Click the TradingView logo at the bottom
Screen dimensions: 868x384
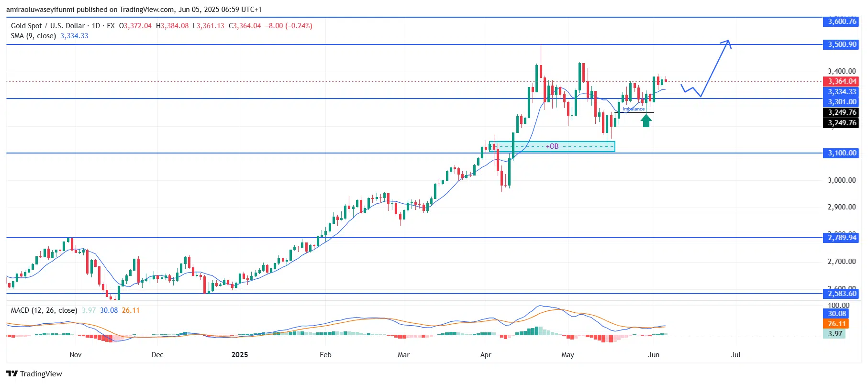34,373
